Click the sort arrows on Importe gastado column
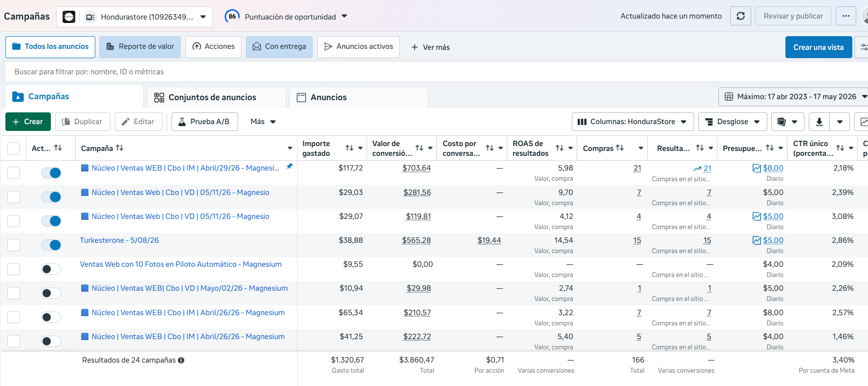Image resolution: width=868 pixels, height=386 pixels. (349, 148)
